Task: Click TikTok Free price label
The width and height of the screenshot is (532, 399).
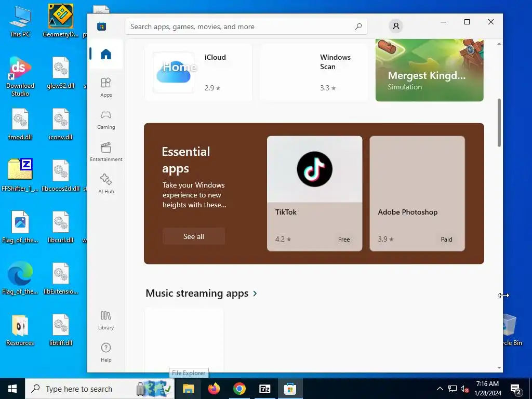Action: coord(344,239)
